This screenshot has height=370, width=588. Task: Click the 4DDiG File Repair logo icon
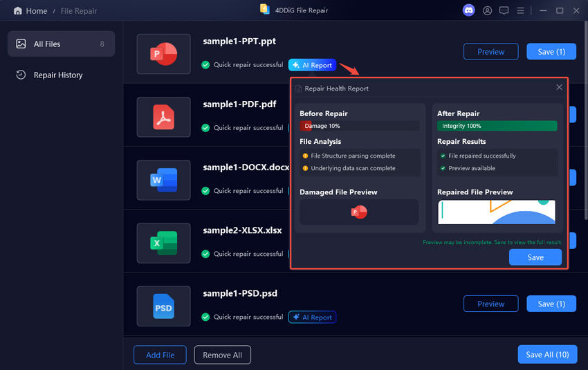(x=265, y=10)
